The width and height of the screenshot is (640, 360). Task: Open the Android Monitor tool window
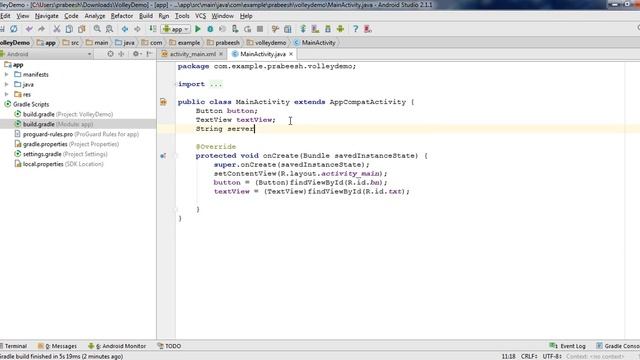tap(117, 346)
